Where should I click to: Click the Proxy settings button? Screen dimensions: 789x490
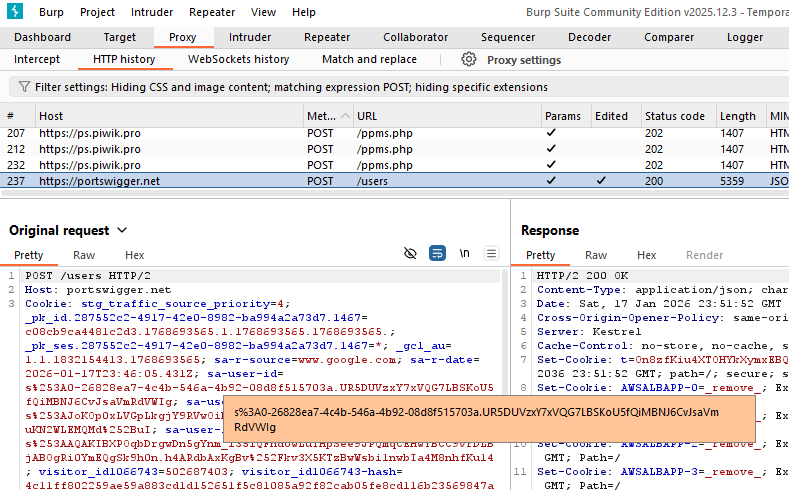[x=523, y=60]
